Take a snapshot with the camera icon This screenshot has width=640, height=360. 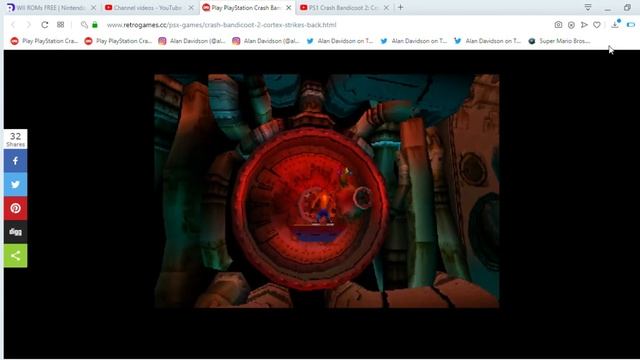pyautogui.click(x=558, y=25)
